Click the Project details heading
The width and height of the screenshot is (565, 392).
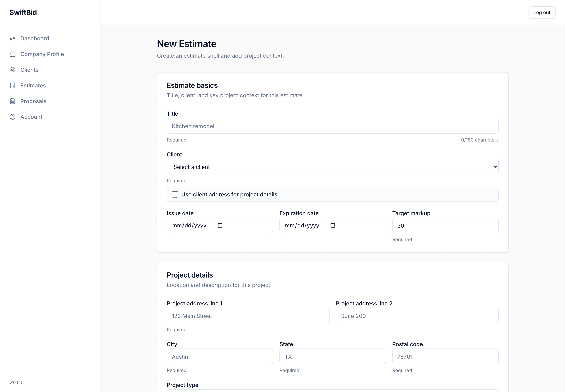coord(190,275)
